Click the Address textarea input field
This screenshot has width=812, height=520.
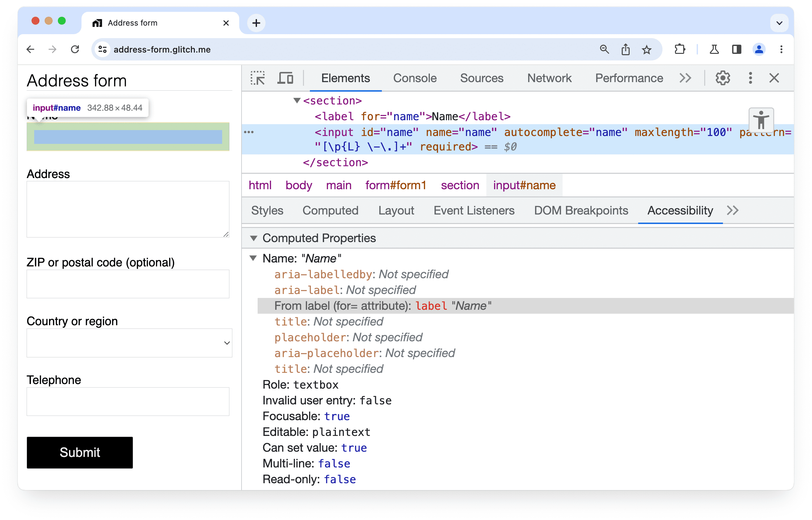127,210
